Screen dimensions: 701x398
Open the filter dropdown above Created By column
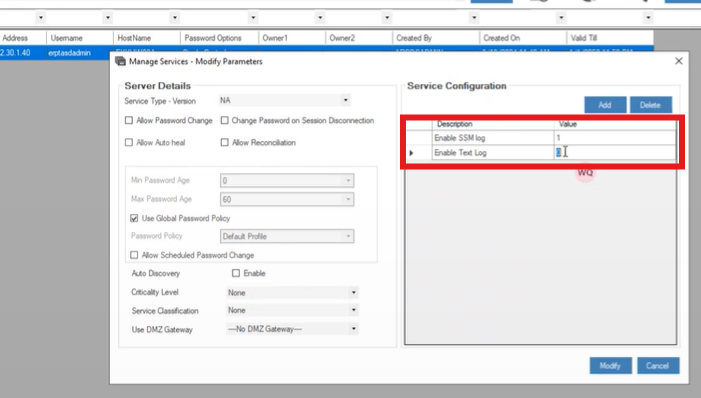tap(474, 17)
